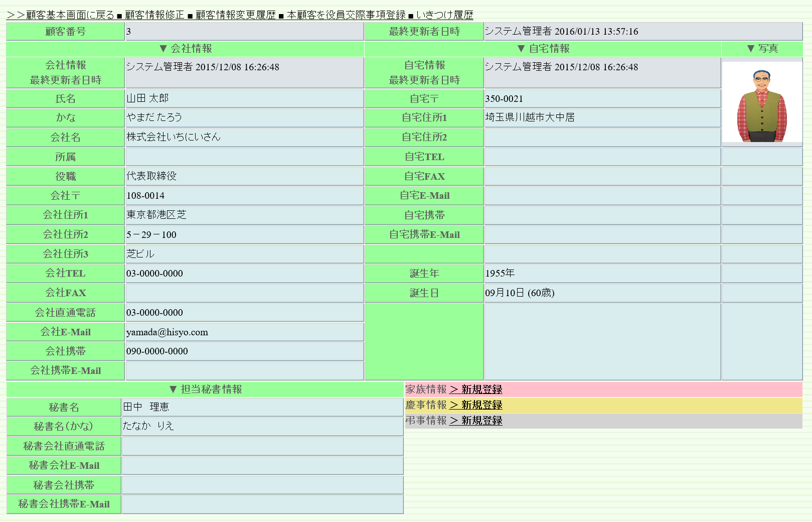Collapse the 写真 section header
Screen dimensions: 812x522
(762, 49)
